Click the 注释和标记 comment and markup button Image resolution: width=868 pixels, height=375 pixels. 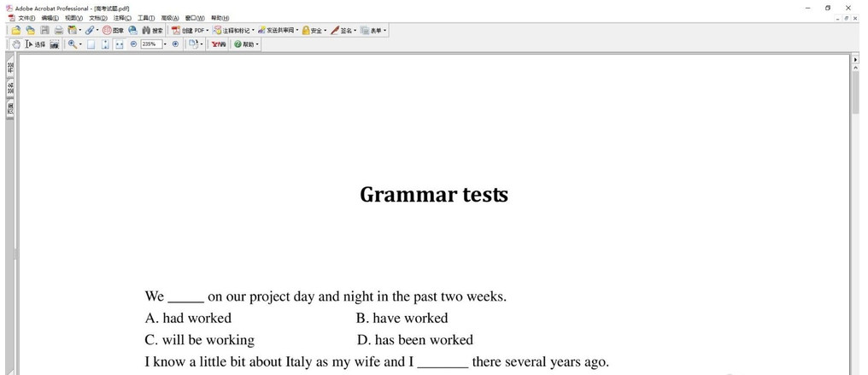(232, 31)
